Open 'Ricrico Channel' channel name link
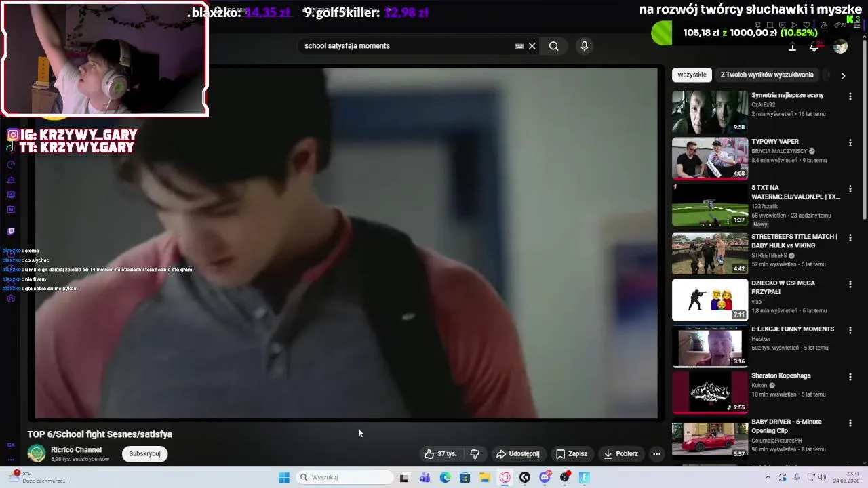 (x=77, y=450)
